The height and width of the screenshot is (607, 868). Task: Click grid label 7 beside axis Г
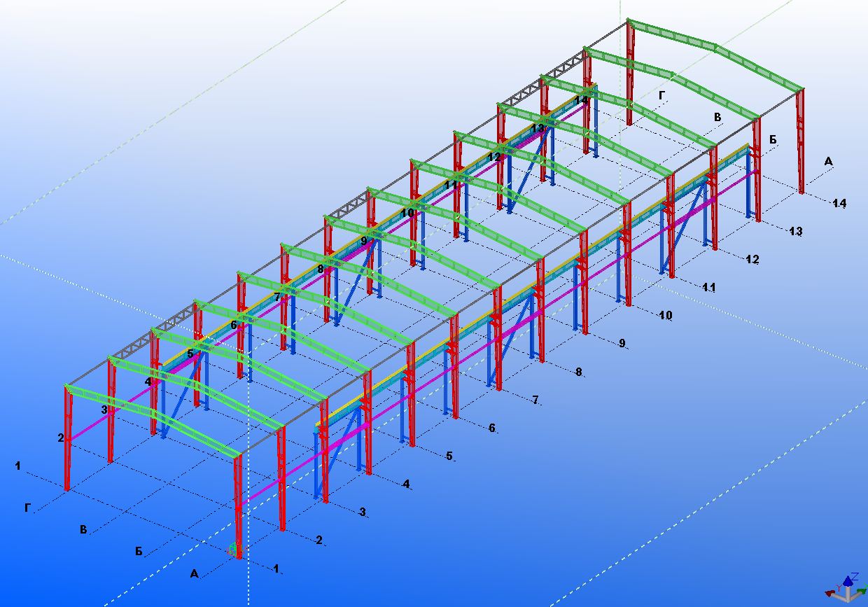click(277, 297)
